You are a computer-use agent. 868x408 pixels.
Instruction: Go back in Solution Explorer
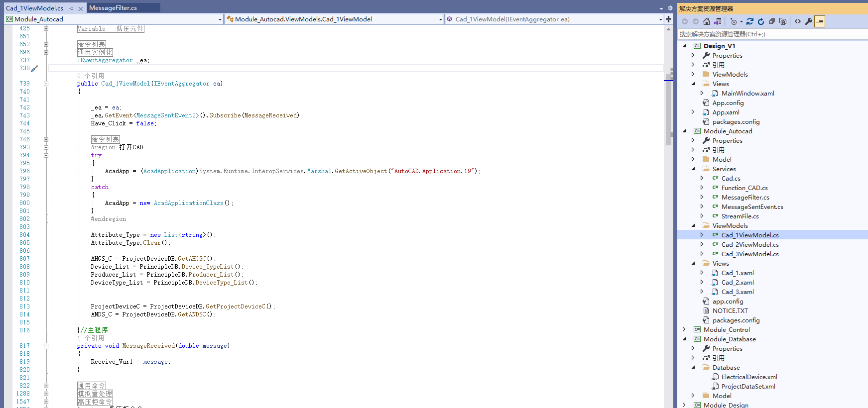685,21
